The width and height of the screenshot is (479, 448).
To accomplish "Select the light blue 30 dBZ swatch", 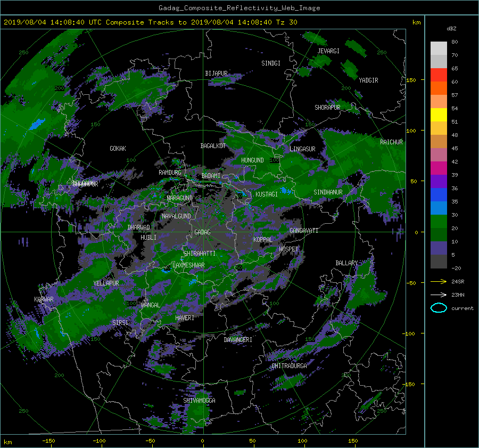I will click(439, 208).
